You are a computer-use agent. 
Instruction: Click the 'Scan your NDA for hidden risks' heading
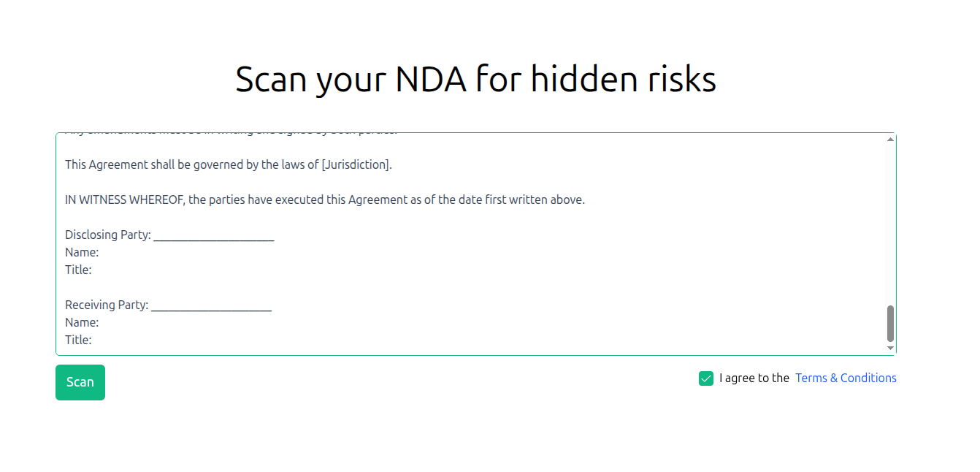point(475,78)
